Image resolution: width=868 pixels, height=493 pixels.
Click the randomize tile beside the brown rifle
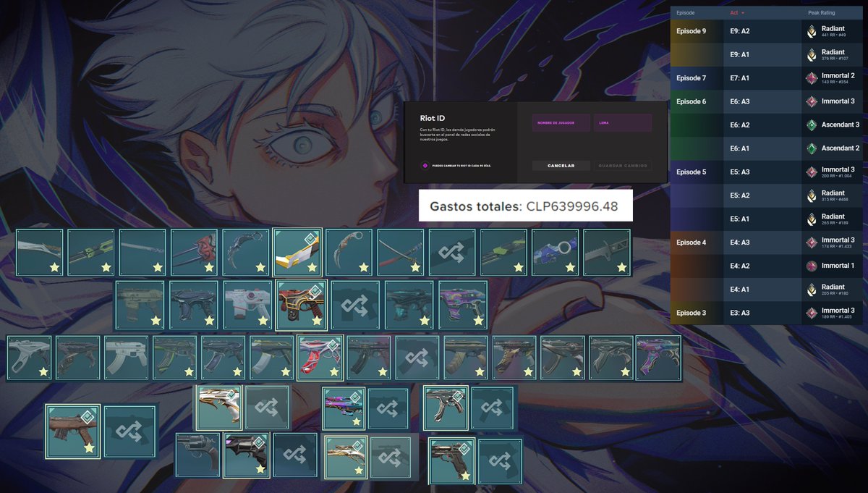(x=129, y=431)
